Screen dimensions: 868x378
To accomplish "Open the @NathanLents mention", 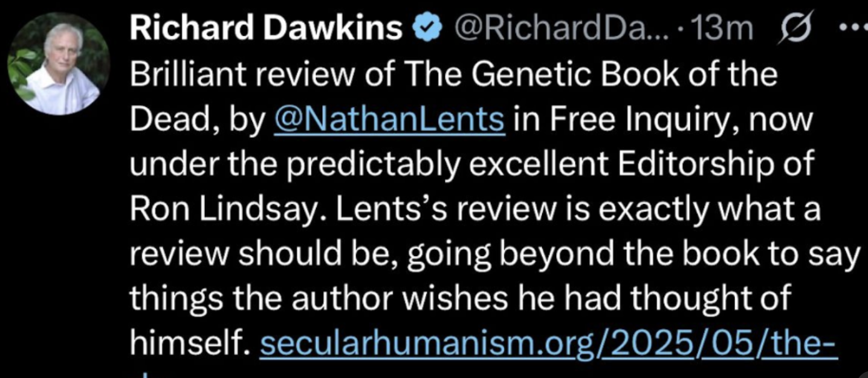I will pos(389,120).
